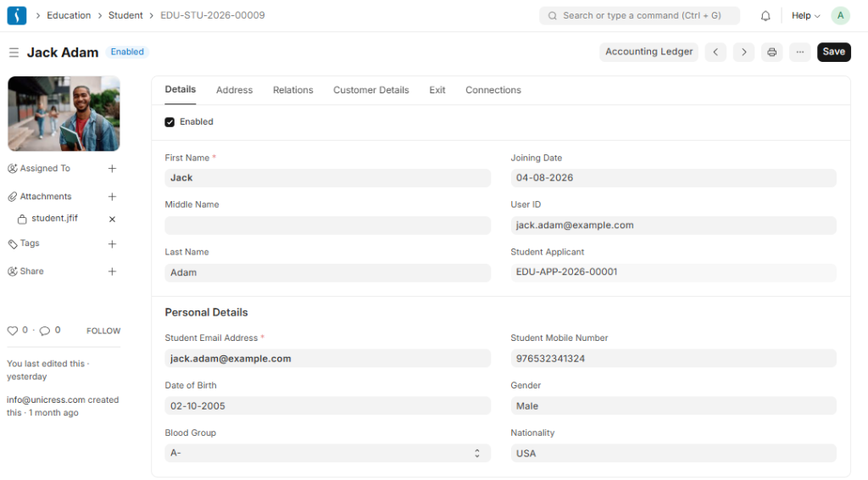The image size is (868, 480).
Task: Share the document with the Share plus
Action: [x=112, y=271]
